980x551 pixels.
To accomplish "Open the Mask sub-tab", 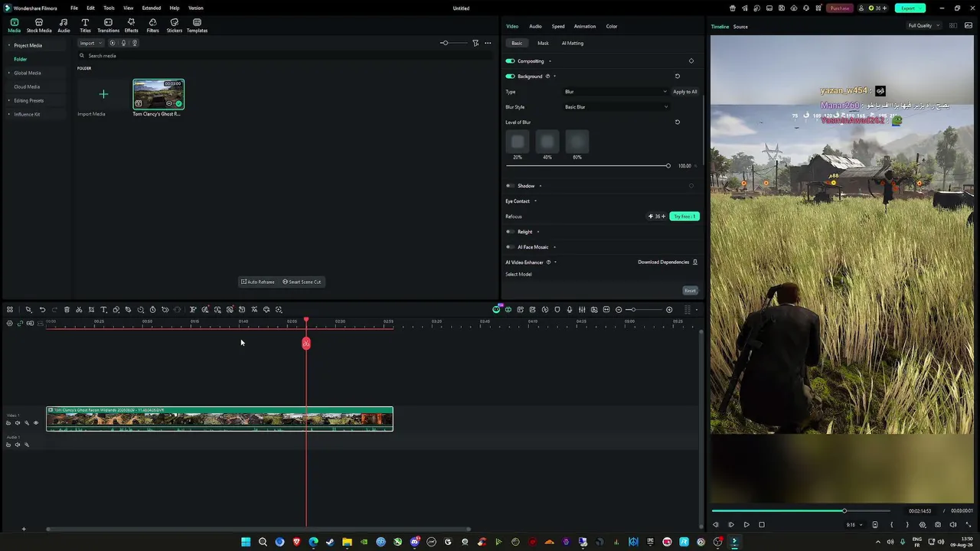I will tap(543, 43).
